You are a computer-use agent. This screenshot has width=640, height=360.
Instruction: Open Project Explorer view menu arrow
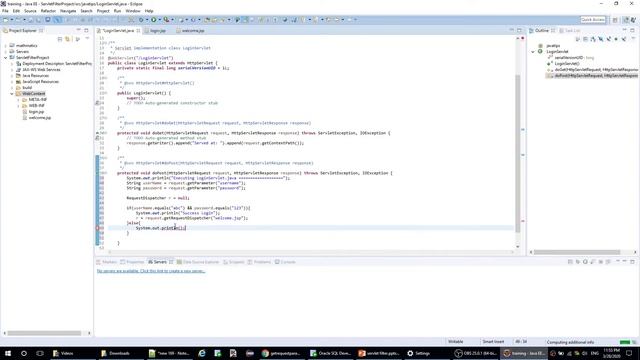coord(87,39)
